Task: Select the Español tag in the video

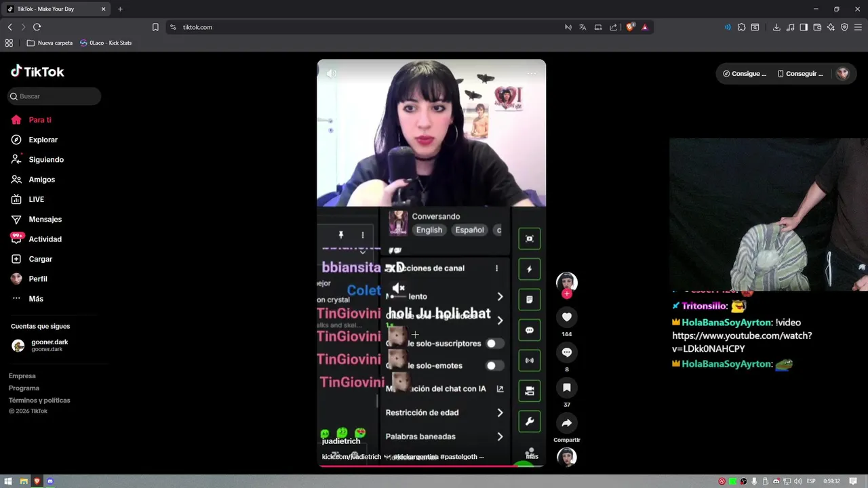Action: 469,230
